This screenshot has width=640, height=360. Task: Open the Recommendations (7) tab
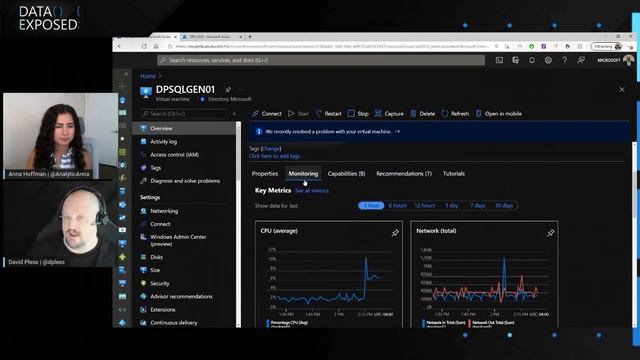pyautogui.click(x=404, y=173)
